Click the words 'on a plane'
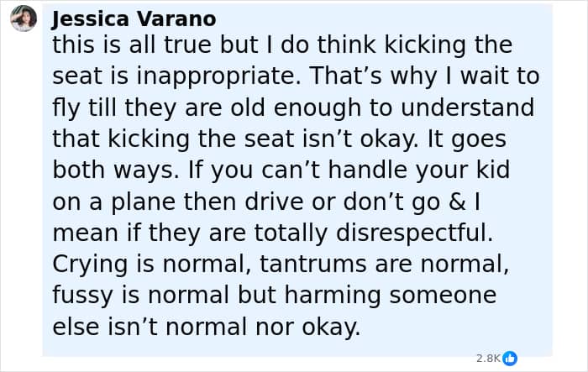 114,202
